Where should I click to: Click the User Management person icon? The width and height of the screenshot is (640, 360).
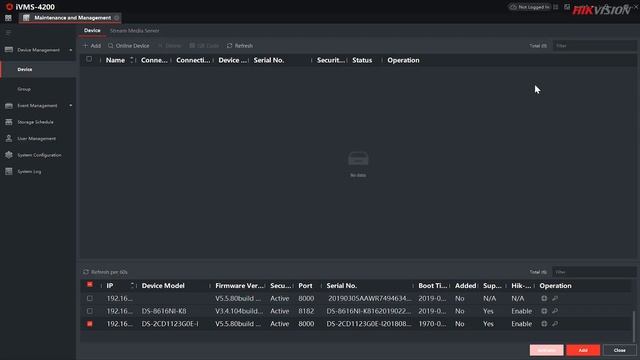coord(9,139)
